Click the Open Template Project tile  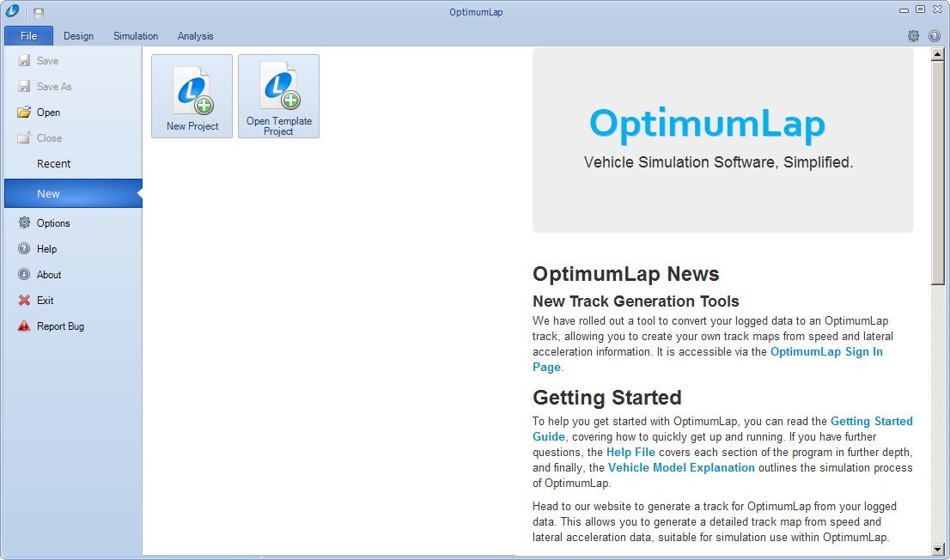278,96
